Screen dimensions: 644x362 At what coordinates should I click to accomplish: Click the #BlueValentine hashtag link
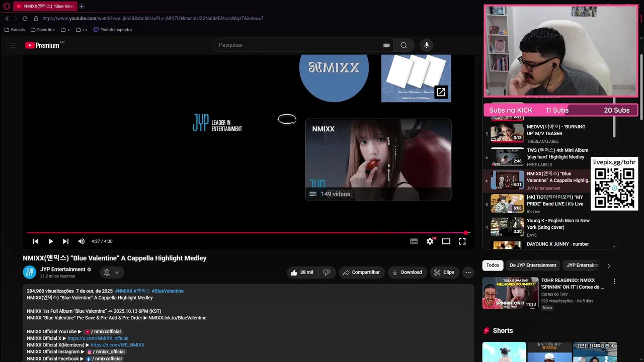[168, 291]
